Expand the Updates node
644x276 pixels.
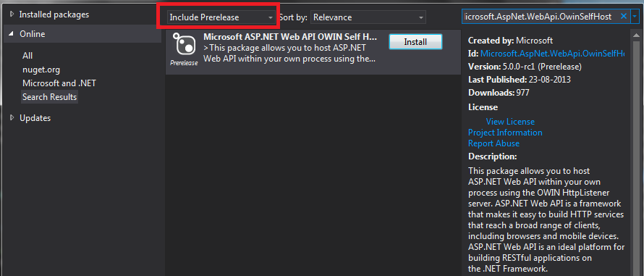(12, 117)
